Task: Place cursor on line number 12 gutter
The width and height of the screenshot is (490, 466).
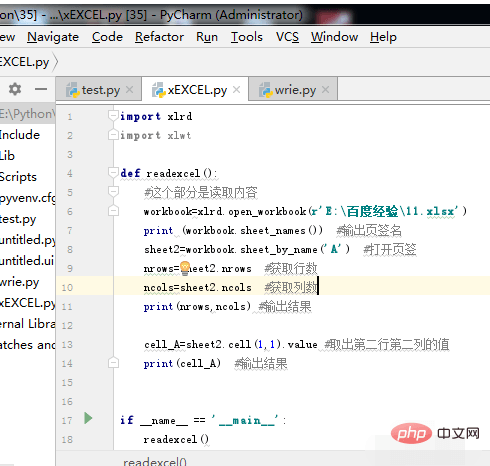Action: pos(67,325)
